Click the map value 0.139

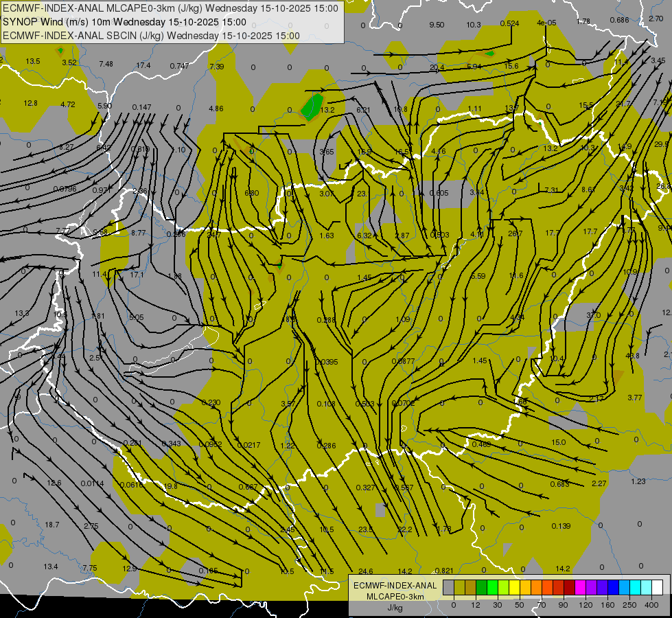pos(561,526)
